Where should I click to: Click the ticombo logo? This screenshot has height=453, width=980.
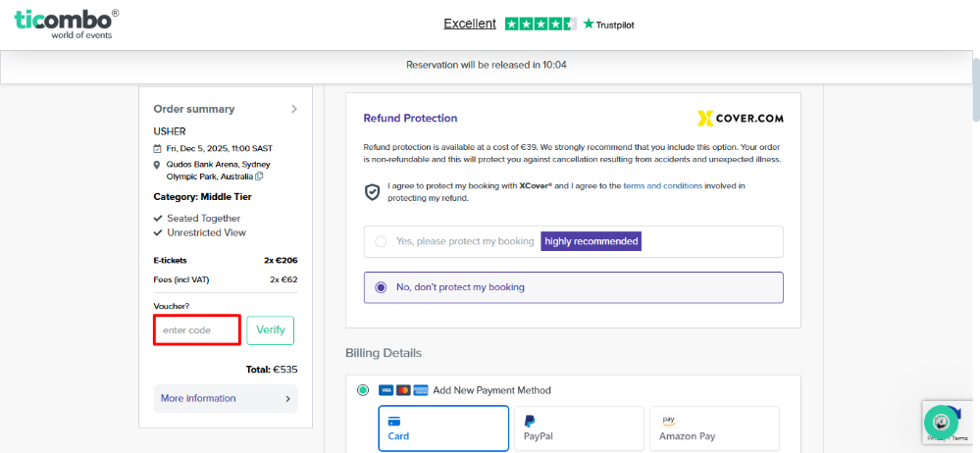click(x=67, y=24)
